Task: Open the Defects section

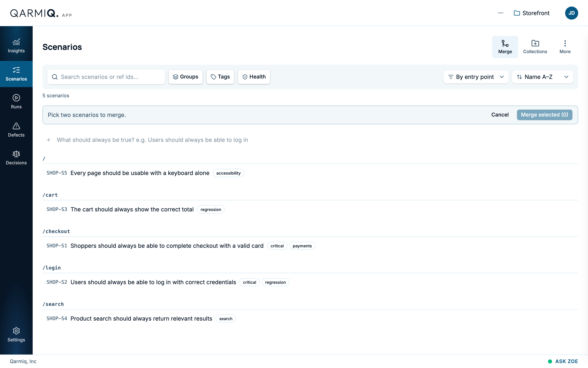Action: (x=16, y=130)
